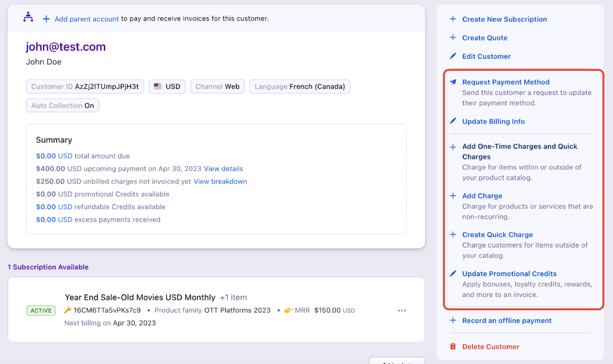
Task: Click the paper plane Request Payment icon
Action: pyautogui.click(x=453, y=82)
